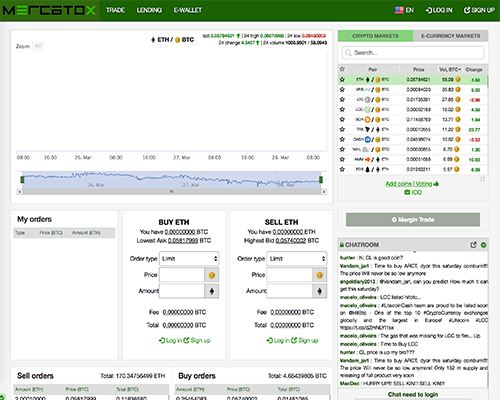Favorite the LTC/BTC pair star
500x400 pixels.
tap(342, 100)
